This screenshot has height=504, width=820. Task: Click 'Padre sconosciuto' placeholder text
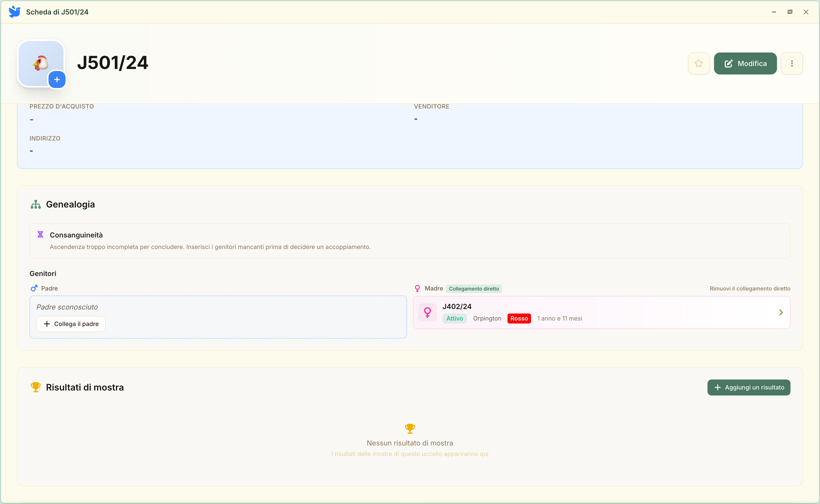pyautogui.click(x=67, y=307)
